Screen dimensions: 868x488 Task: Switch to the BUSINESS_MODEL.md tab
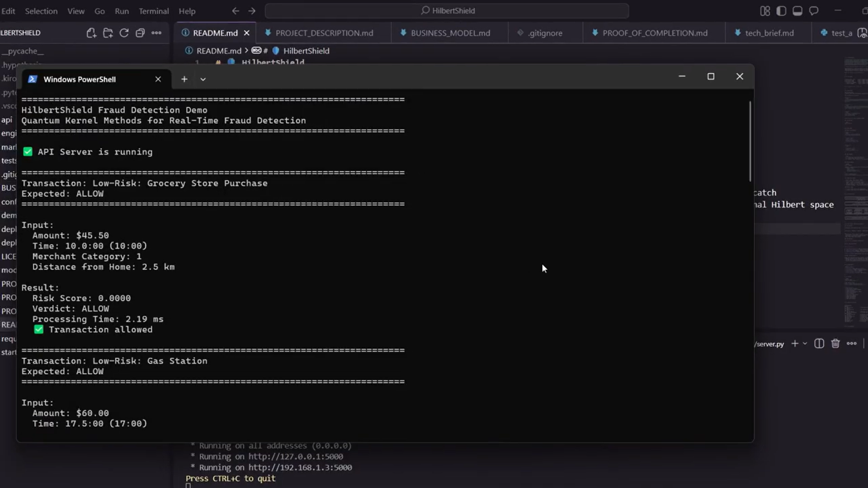click(x=450, y=33)
